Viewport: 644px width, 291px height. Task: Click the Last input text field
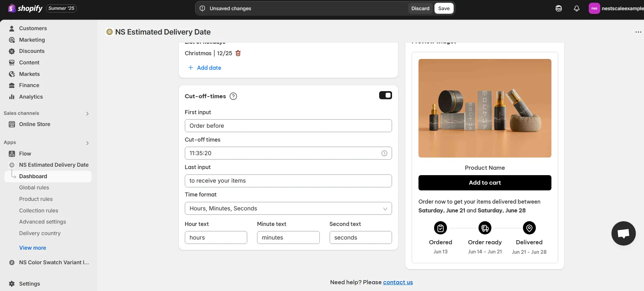[x=288, y=181]
